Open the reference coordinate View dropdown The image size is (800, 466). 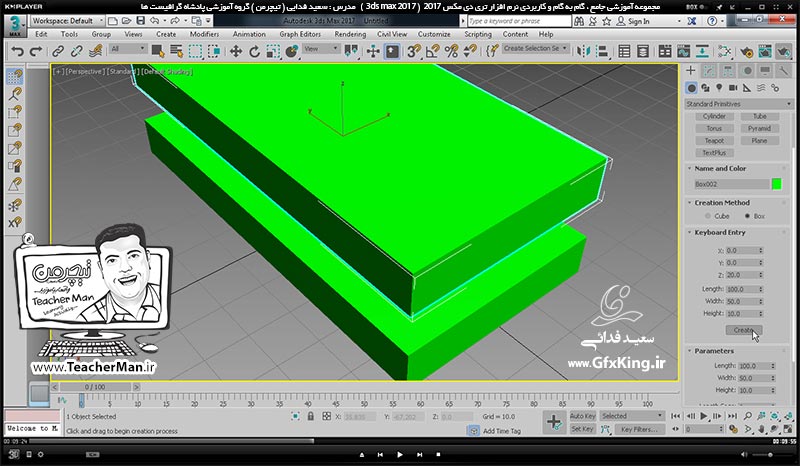point(321,49)
